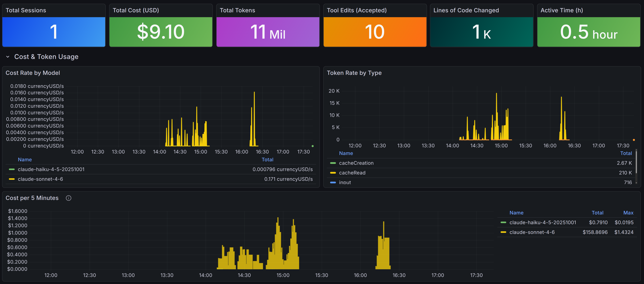Open Cost Rate by Model panel title menu
Viewport: 644px width, 284px height.
[33, 73]
